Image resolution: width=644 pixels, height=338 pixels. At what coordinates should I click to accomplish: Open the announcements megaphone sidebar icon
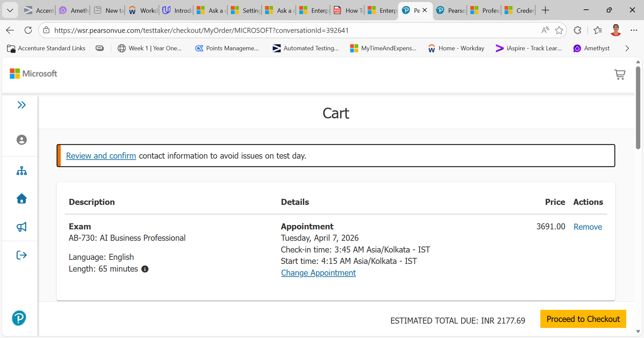click(22, 227)
